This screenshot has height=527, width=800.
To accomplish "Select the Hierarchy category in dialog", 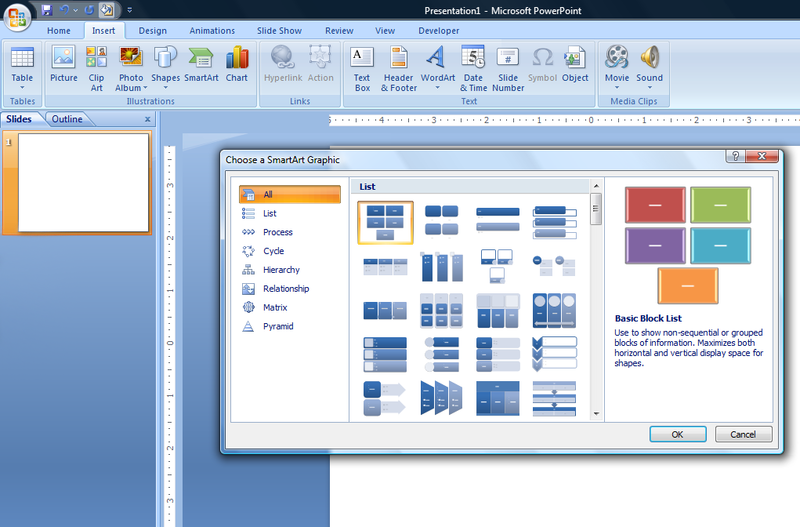I will pos(281,270).
